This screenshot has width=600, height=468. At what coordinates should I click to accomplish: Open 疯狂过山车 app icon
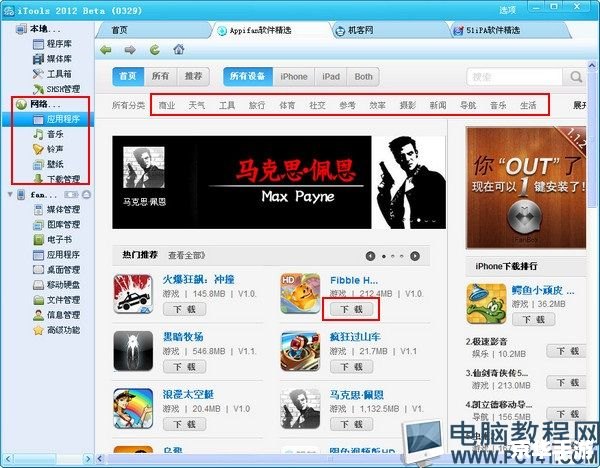pos(300,351)
